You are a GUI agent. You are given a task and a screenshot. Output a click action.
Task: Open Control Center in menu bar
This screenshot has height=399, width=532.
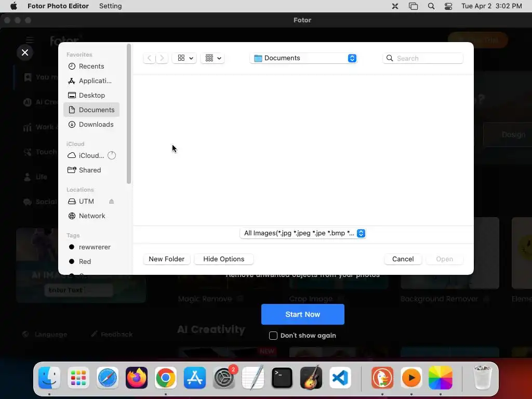point(448,6)
